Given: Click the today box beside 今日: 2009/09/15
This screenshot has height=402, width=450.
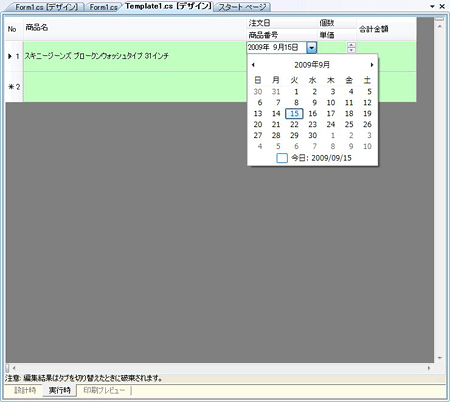Looking at the screenshot, I should click(282, 158).
